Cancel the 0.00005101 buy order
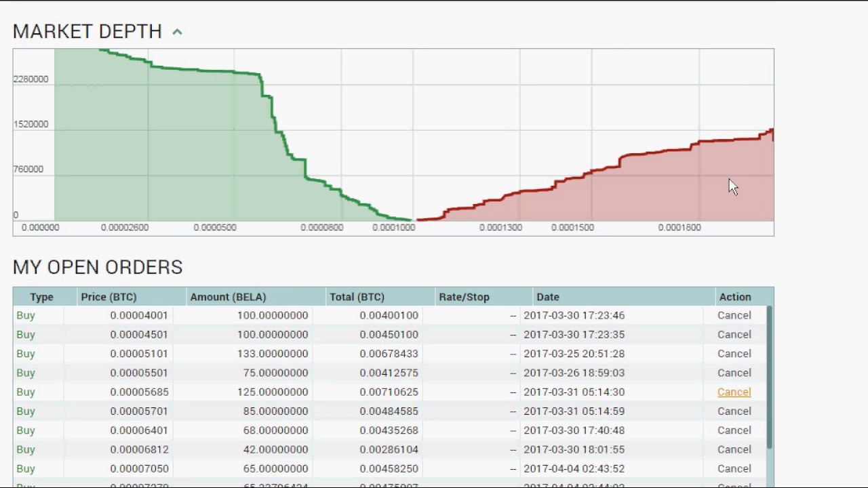Viewport: 868px width, 488px height. (x=734, y=353)
